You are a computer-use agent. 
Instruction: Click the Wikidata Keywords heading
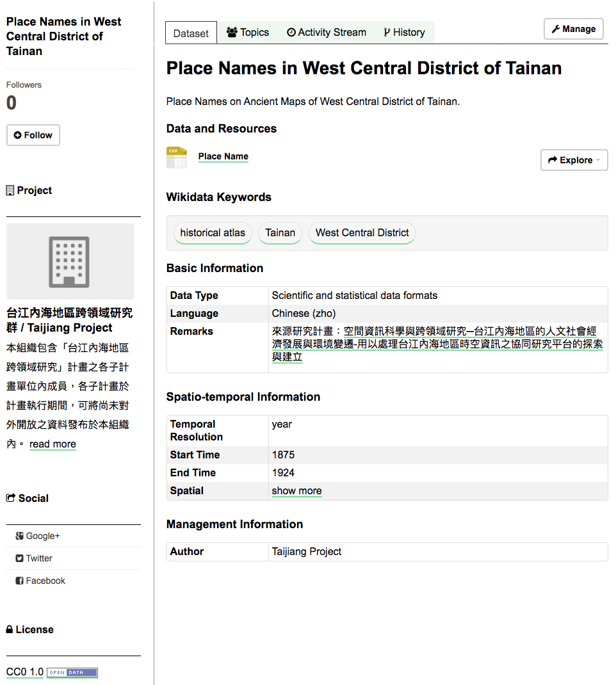click(219, 197)
